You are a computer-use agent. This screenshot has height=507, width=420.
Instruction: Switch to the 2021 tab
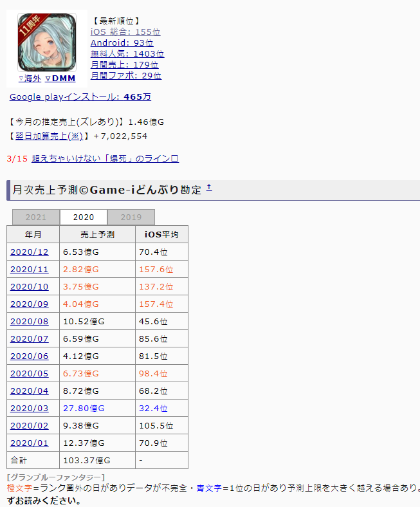click(x=36, y=217)
